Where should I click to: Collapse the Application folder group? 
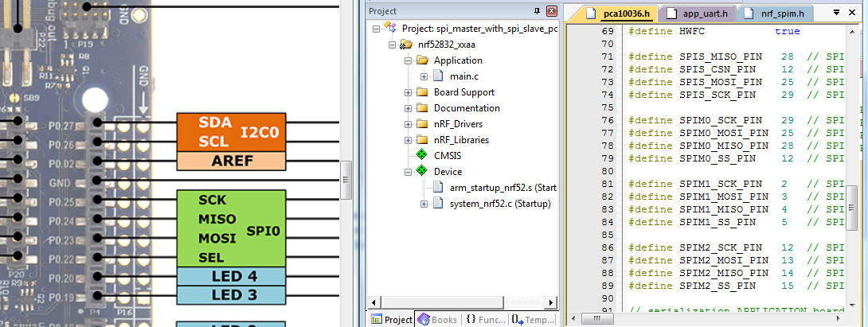409,60
